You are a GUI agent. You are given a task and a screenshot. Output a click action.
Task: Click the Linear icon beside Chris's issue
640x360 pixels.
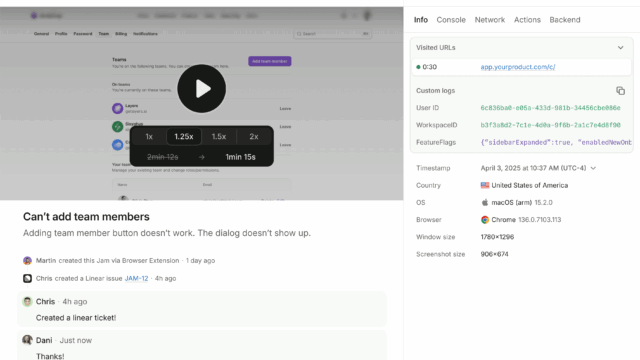pos(27,278)
